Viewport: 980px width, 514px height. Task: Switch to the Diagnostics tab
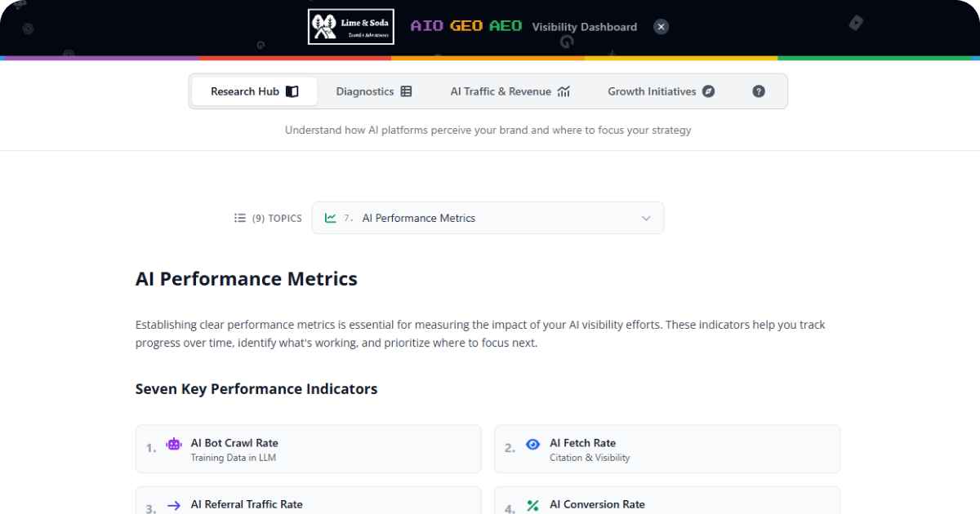pyautogui.click(x=374, y=91)
